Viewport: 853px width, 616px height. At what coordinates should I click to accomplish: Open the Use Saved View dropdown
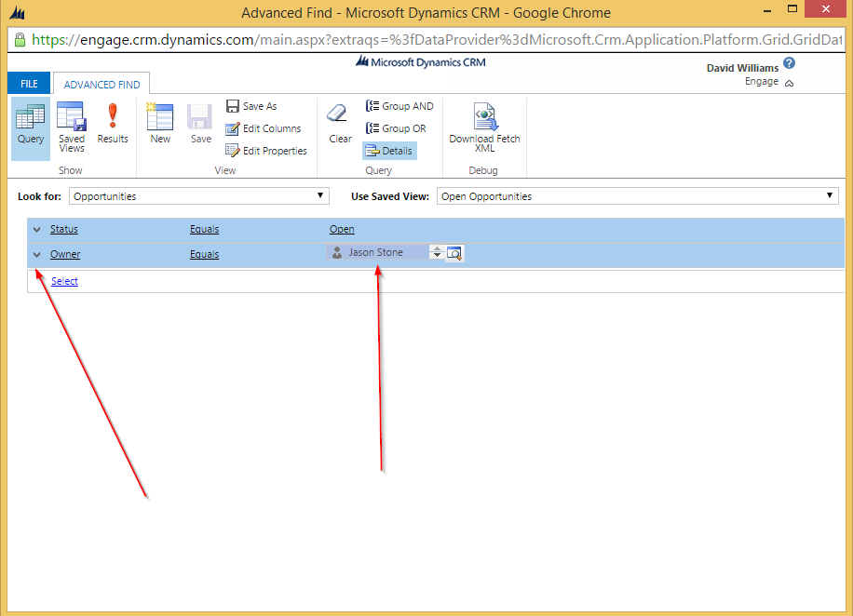pyautogui.click(x=638, y=196)
